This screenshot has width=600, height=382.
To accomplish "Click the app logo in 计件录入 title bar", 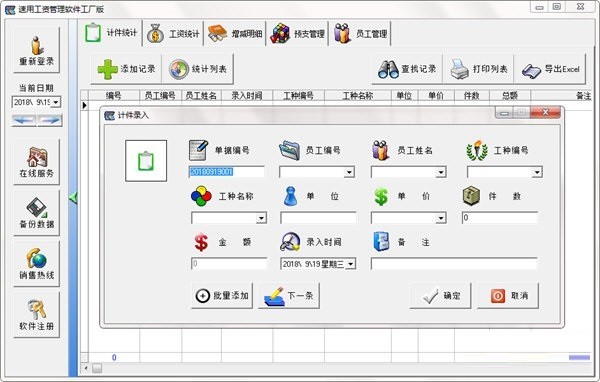I will point(109,115).
